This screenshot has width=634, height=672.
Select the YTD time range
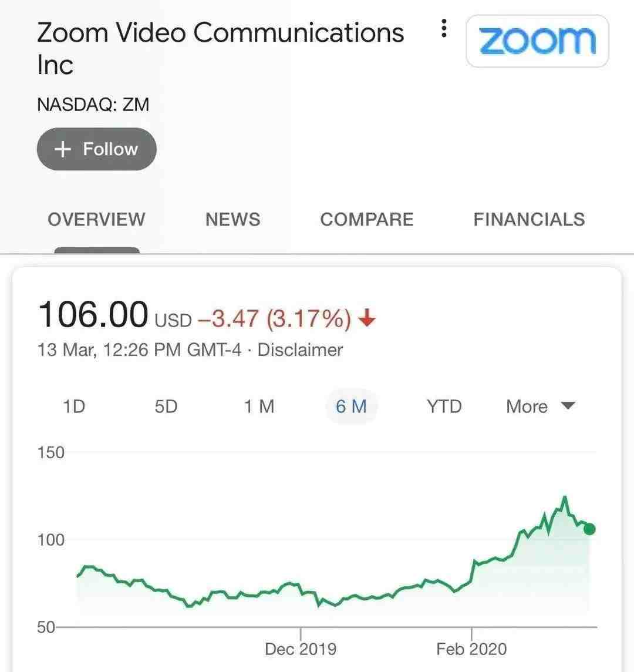[444, 406]
